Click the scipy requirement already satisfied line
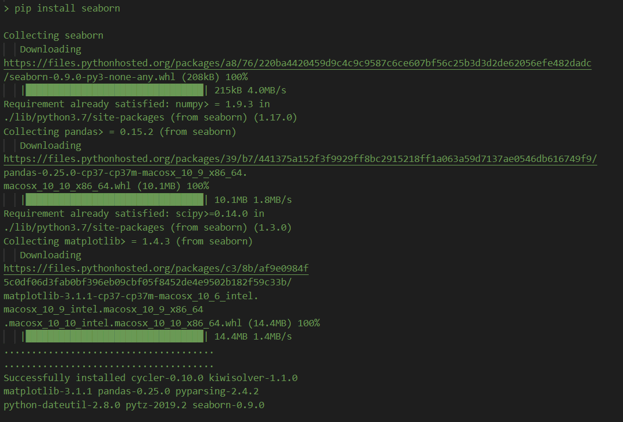Viewport: 624px width, 422px height. point(134,214)
